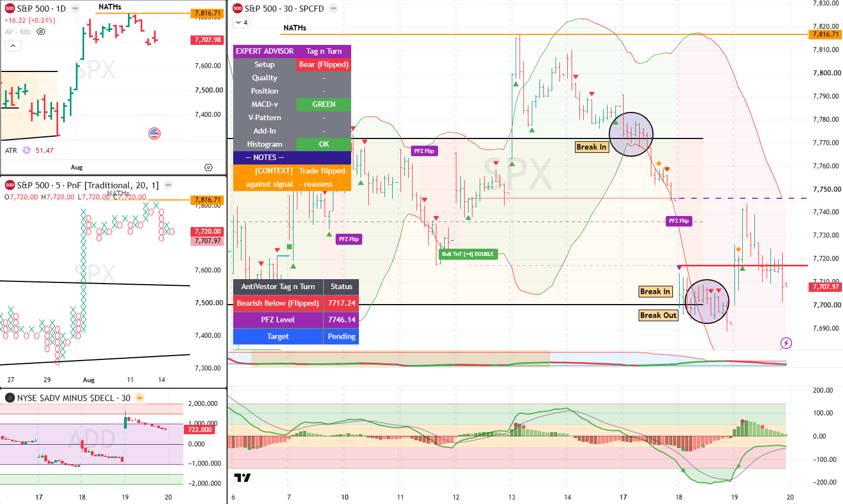Image resolution: width=843 pixels, height=504 pixels.
Task: Click orange 7,816.71 label on 30-minute chart axis
Action: coord(826,34)
